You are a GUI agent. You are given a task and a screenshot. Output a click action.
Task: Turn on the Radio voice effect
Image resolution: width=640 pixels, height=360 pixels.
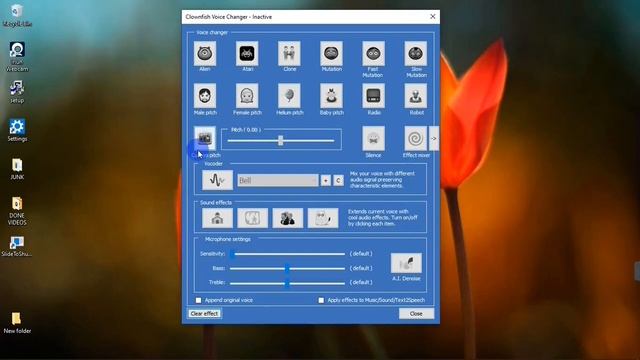tap(373, 96)
